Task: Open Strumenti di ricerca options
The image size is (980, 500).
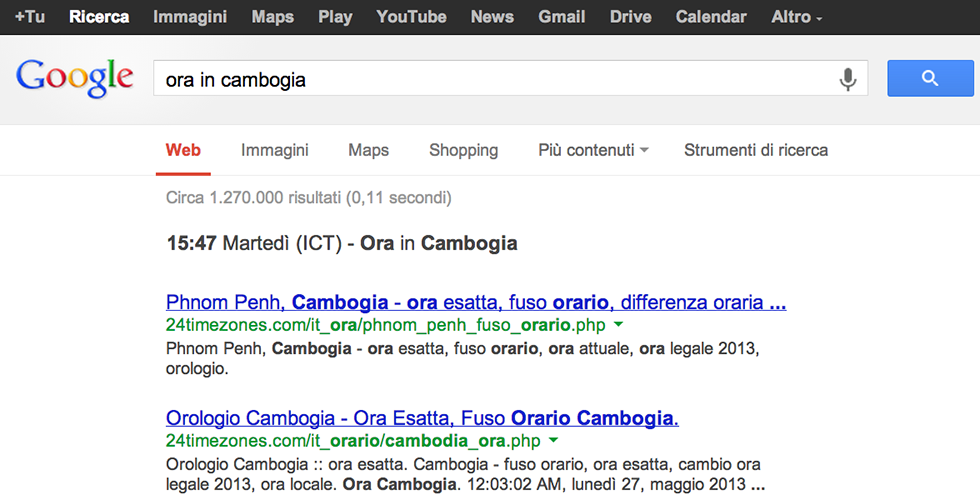Action: (755, 150)
